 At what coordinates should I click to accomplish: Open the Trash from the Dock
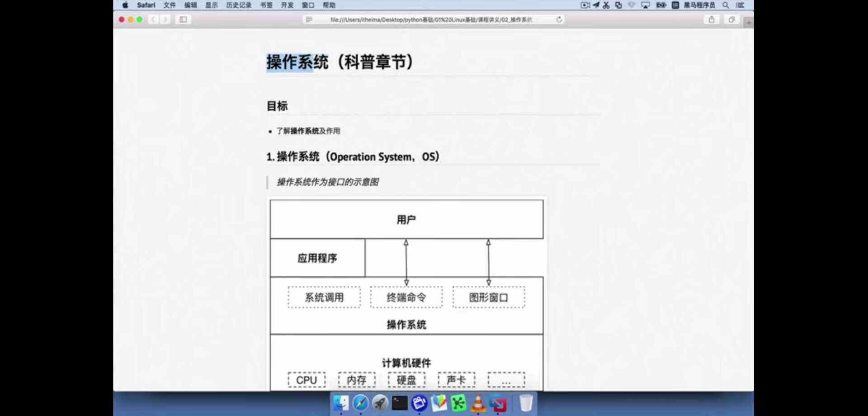[526, 402]
